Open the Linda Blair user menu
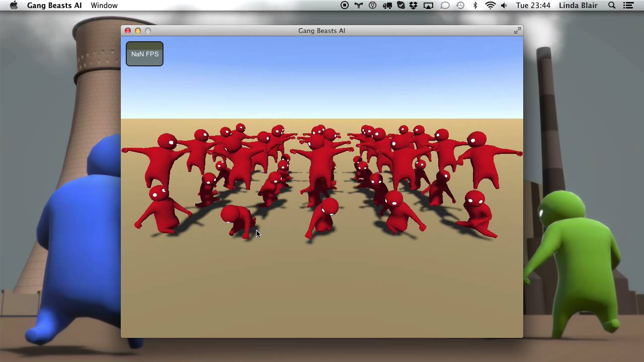Screen dimensions: 644x362 pyautogui.click(x=578, y=6)
